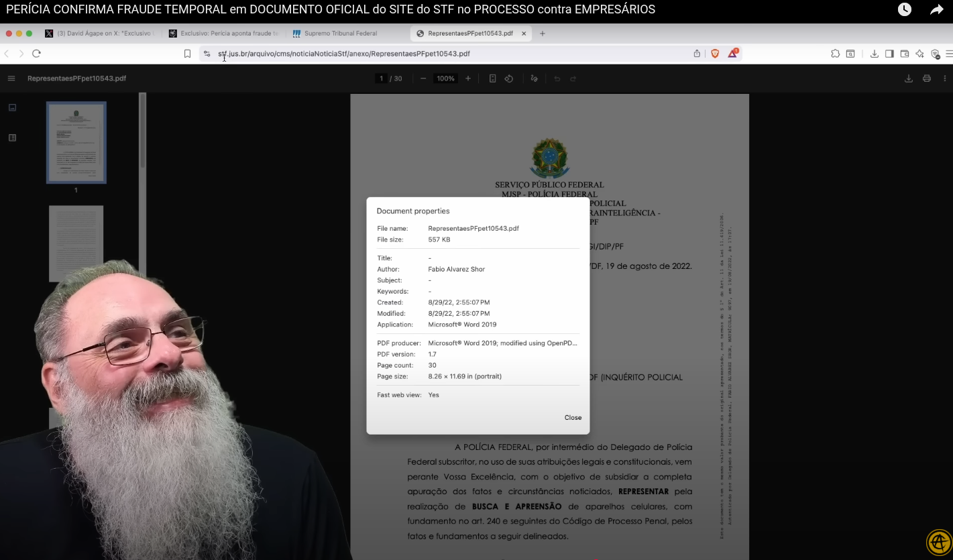
Task: Open the browser extensions puzzle icon
Action: (835, 54)
